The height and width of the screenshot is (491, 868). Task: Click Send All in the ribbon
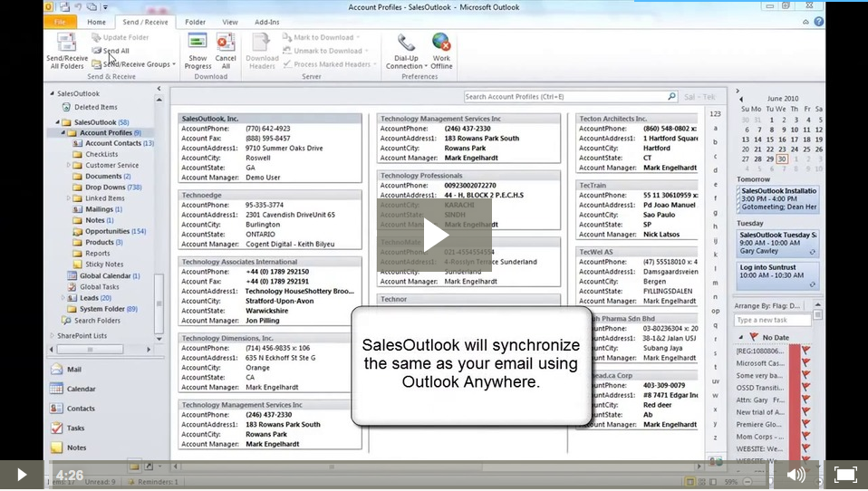click(x=111, y=51)
